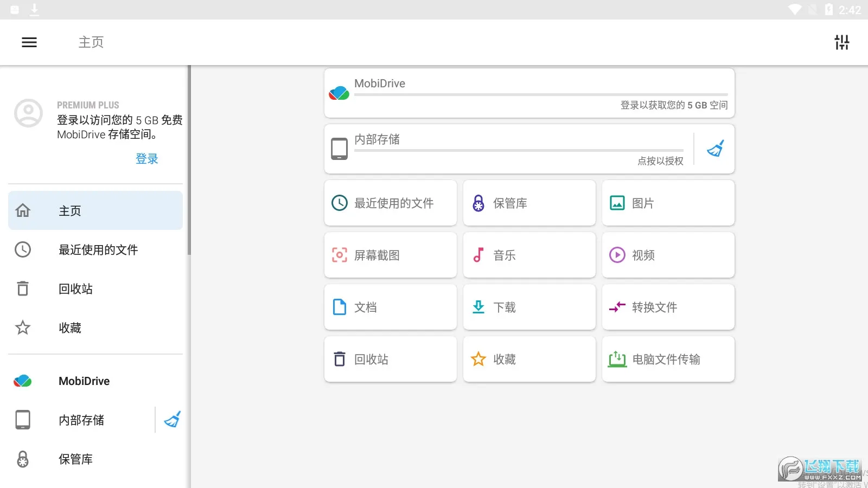
Task: Open the 转换文件 convert files tile
Action: pos(668,307)
